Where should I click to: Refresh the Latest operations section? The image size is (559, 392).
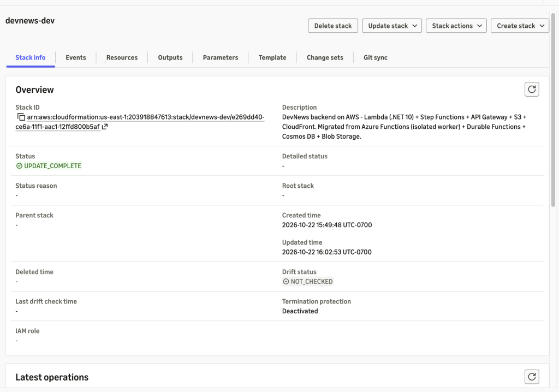(x=532, y=377)
